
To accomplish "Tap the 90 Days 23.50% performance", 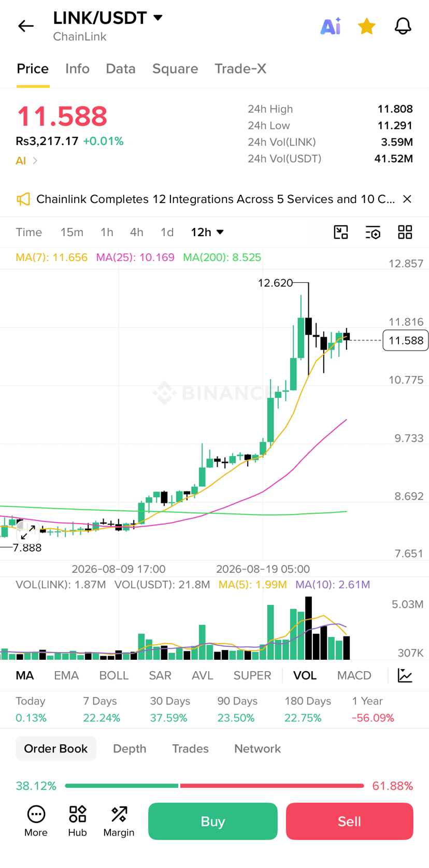I will (237, 710).
